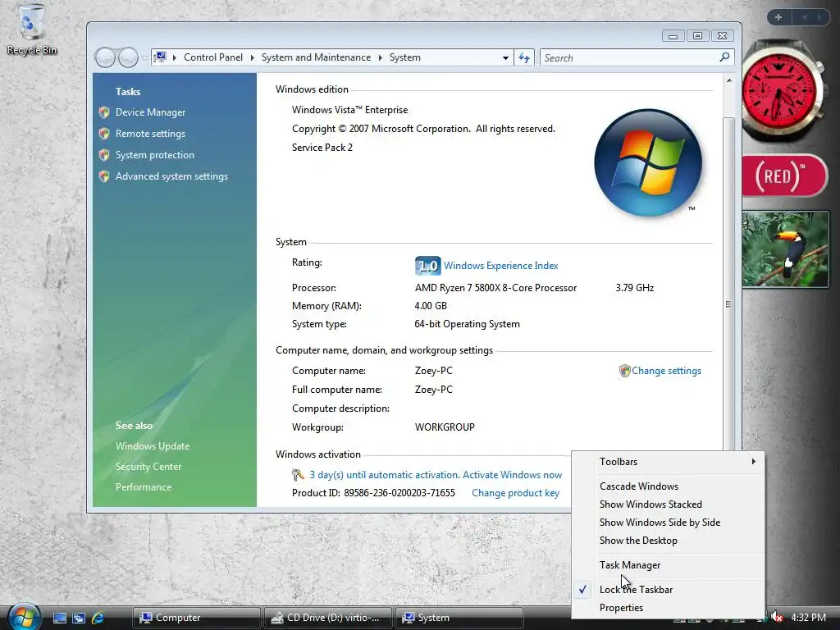Click System in the breadcrumb
The image size is (840, 630).
point(405,57)
